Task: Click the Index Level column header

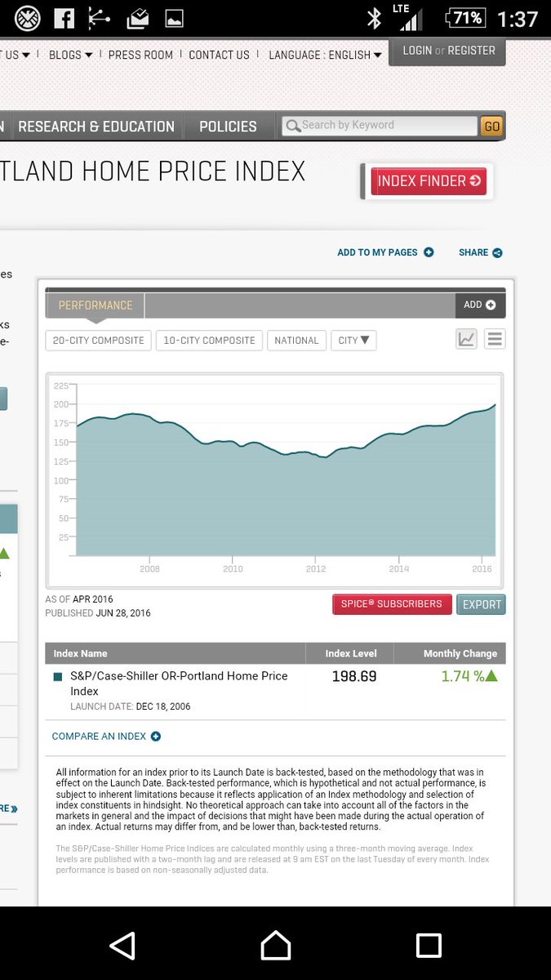Action: click(351, 653)
